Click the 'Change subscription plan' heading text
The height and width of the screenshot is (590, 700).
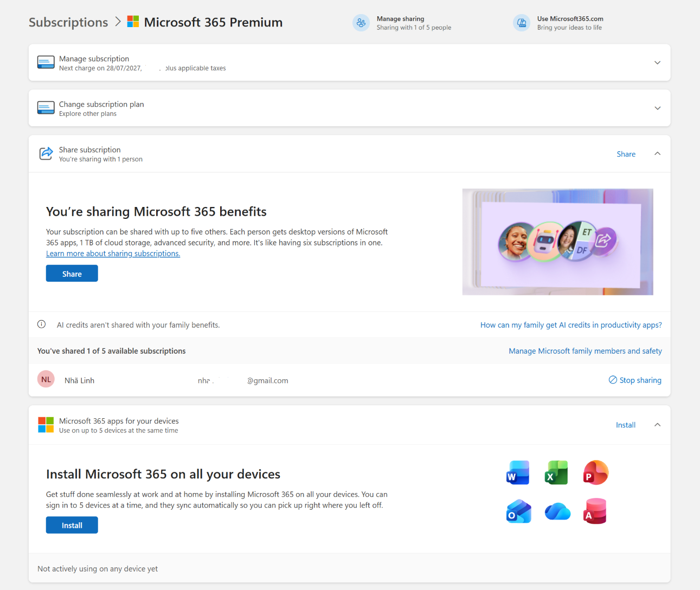[101, 104]
